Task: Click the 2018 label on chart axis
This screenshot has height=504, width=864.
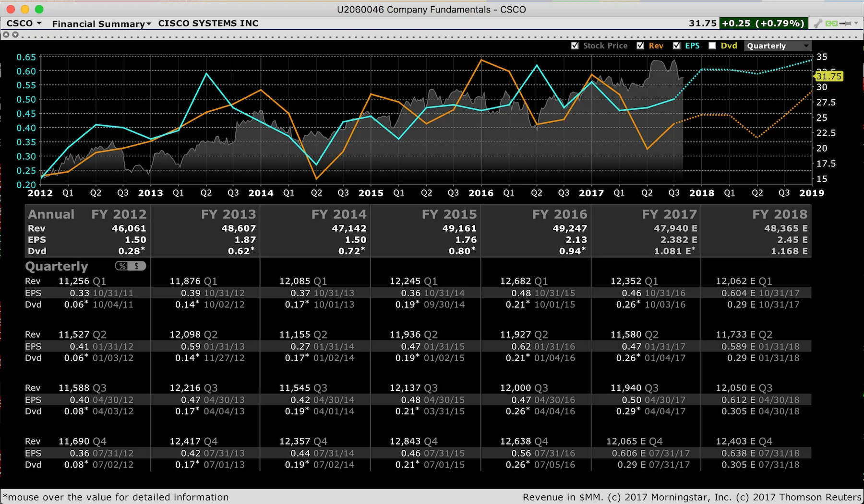Action: pyautogui.click(x=702, y=193)
